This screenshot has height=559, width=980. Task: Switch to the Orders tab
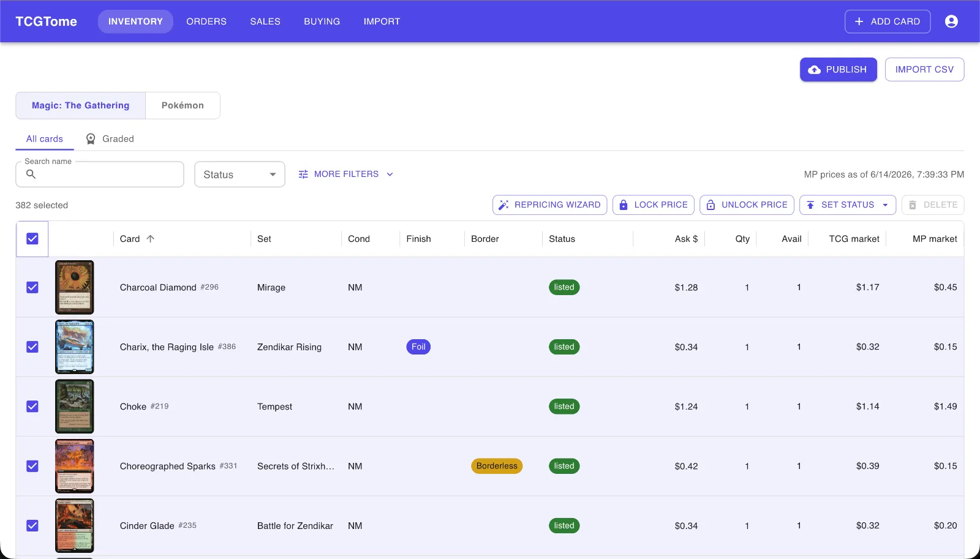pos(206,21)
